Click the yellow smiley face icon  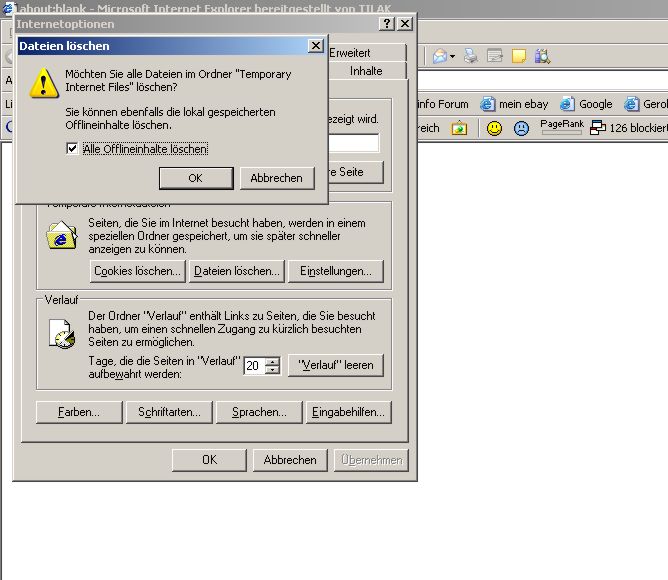click(494, 128)
